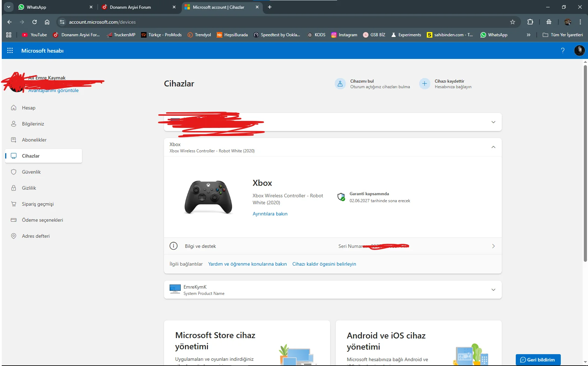Click the Register device plus icon
This screenshot has height=366, width=588.
(x=424, y=84)
